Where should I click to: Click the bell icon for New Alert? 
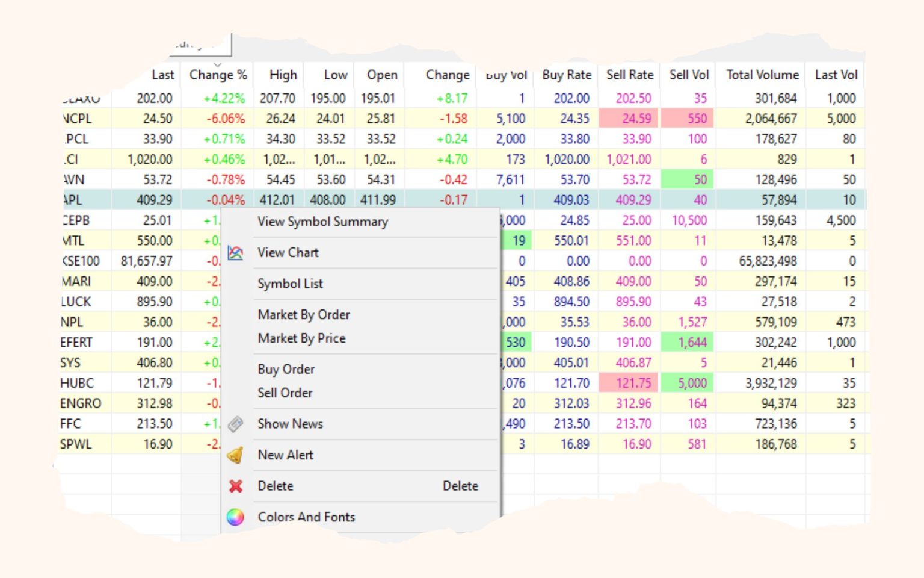(236, 455)
